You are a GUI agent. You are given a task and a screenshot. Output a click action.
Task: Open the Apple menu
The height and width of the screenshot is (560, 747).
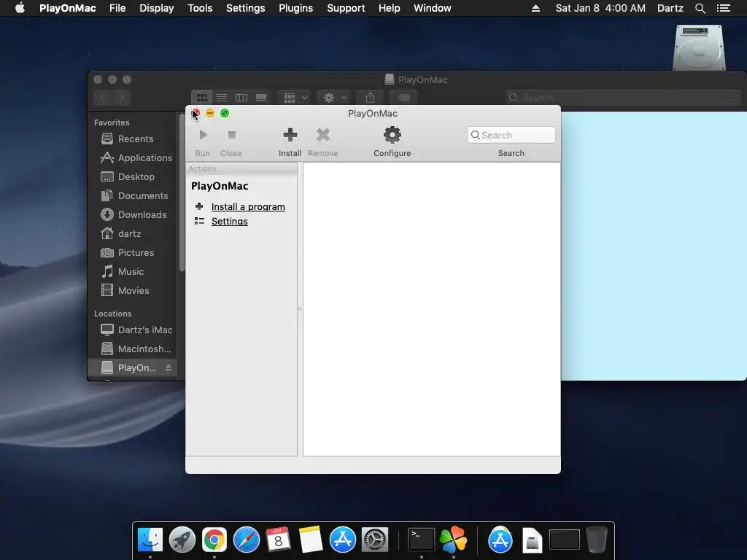tap(20, 8)
